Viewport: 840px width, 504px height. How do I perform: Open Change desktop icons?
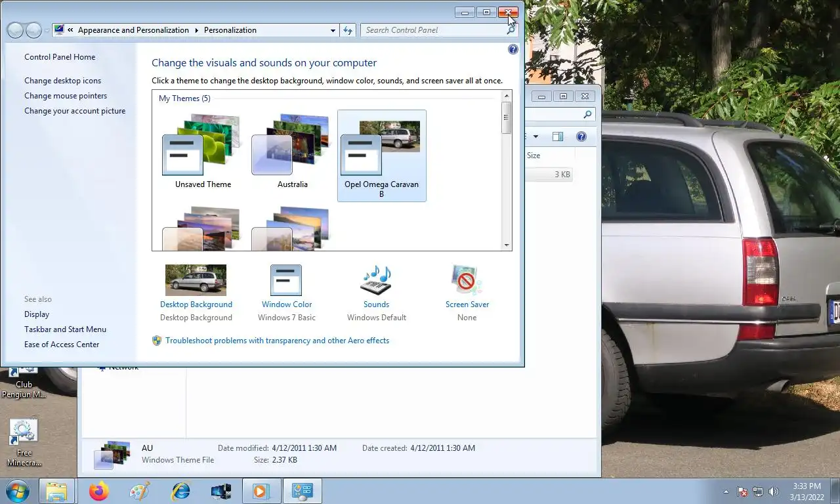click(63, 81)
